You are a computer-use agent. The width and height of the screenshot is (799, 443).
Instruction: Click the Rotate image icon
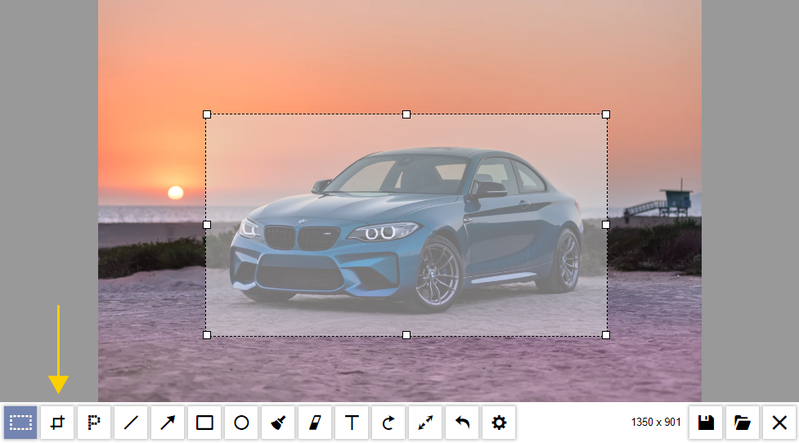(x=388, y=423)
